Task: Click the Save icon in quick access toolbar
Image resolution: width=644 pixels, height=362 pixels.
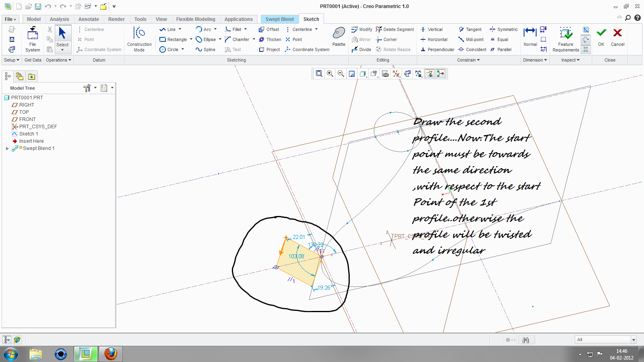Action: pyautogui.click(x=38, y=6)
